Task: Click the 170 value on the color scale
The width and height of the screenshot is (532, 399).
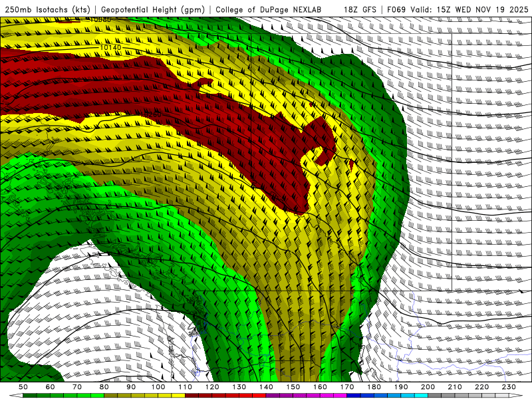Action: coord(347,387)
